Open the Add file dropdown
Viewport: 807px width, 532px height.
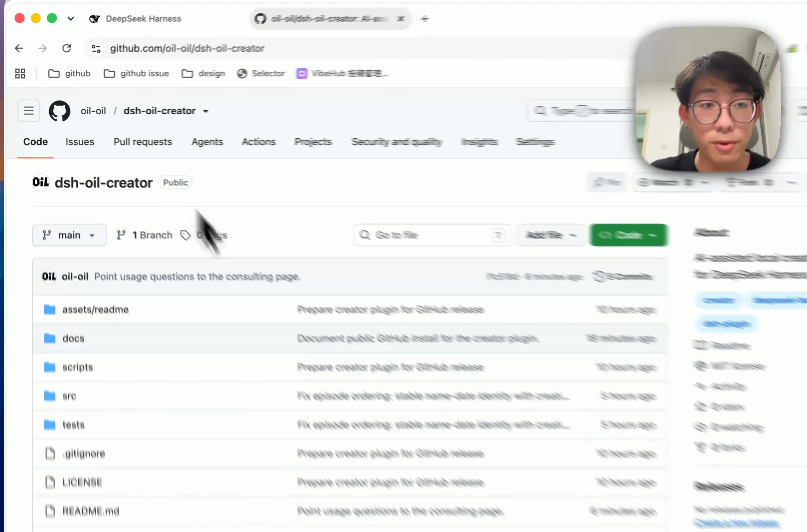(x=551, y=235)
